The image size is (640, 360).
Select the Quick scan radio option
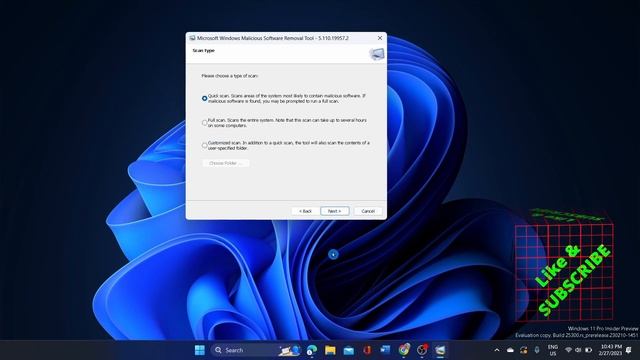pyautogui.click(x=204, y=98)
